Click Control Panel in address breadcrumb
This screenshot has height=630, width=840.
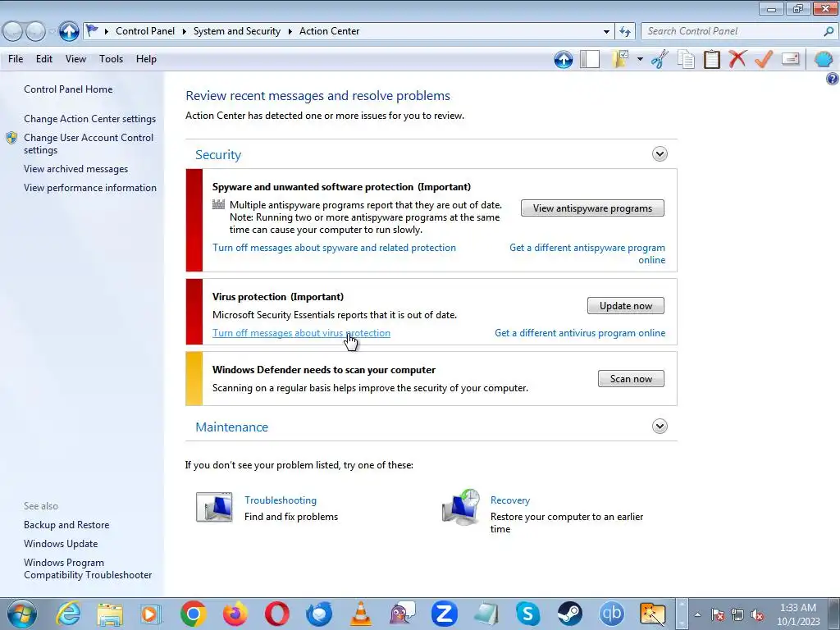145,31
